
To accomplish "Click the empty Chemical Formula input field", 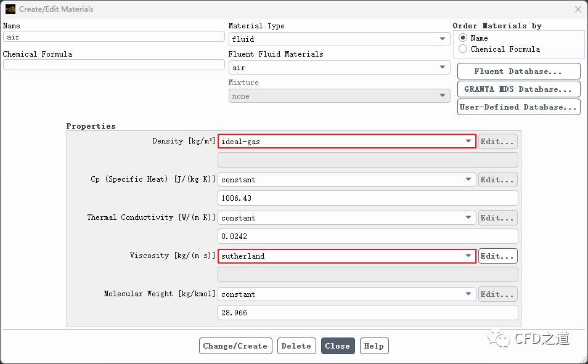I will (x=113, y=65).
